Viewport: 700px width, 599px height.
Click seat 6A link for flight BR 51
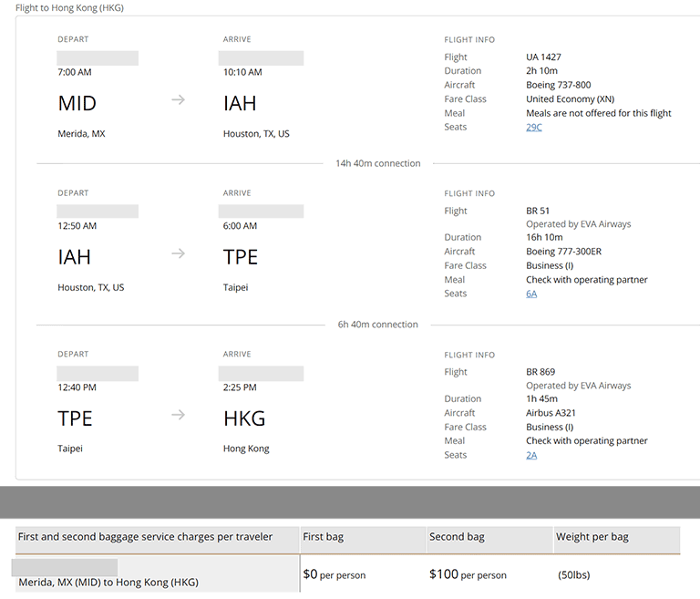[531, 294]
